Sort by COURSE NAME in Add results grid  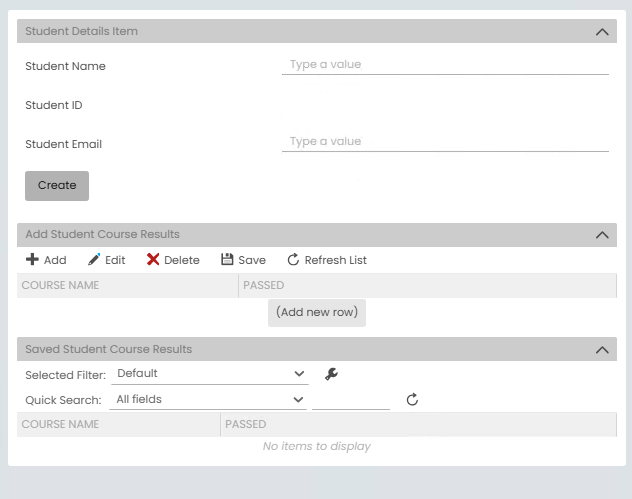click(x=127, y=285)
